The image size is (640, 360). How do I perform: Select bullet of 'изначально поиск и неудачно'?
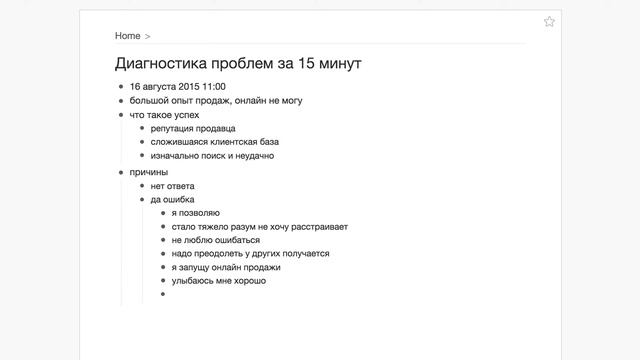pyautogui.click(x=142, y=155)
